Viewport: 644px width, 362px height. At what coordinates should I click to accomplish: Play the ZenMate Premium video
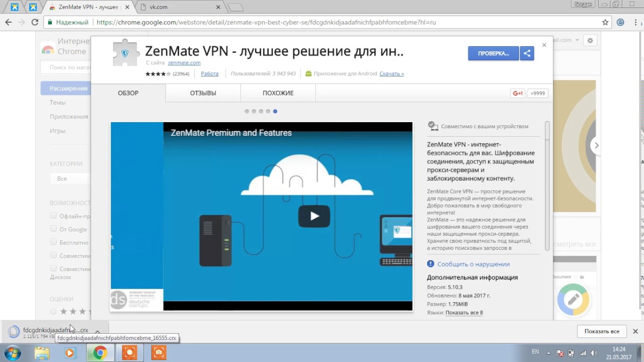(x=314, y=216)
